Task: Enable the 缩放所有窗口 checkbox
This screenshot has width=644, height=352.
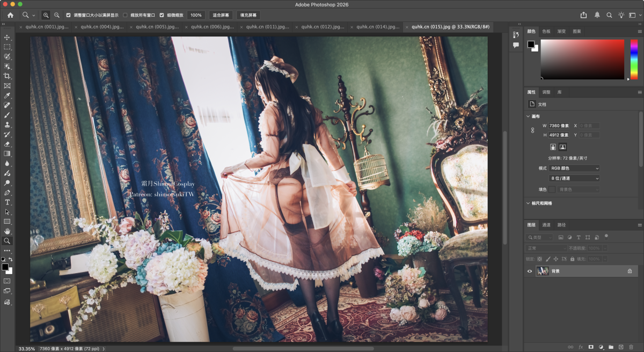Action: tap(126, 15)
